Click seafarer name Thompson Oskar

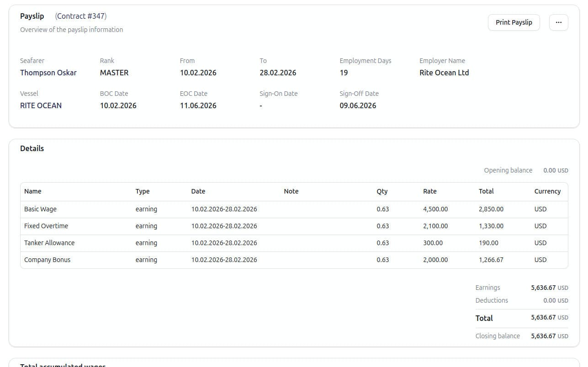tap(48, 73)
